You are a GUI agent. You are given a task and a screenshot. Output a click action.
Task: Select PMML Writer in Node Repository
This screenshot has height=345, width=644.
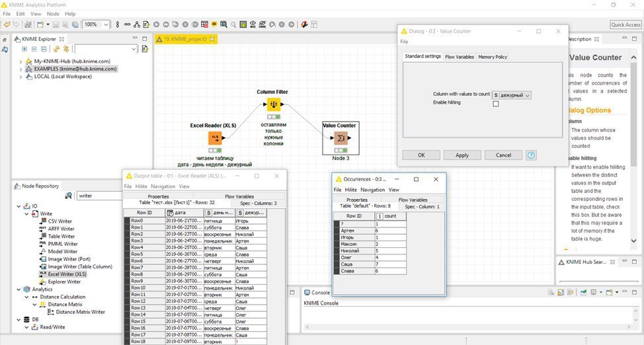coord(58,244)
